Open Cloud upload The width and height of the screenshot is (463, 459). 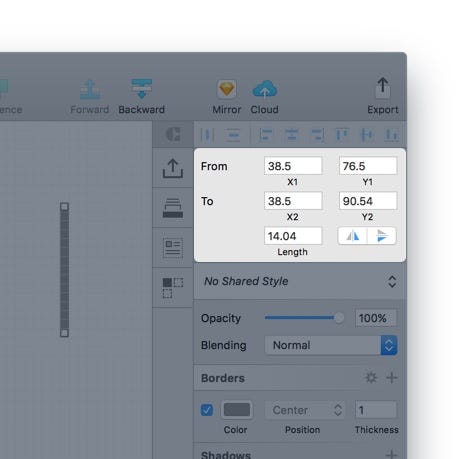265,89
